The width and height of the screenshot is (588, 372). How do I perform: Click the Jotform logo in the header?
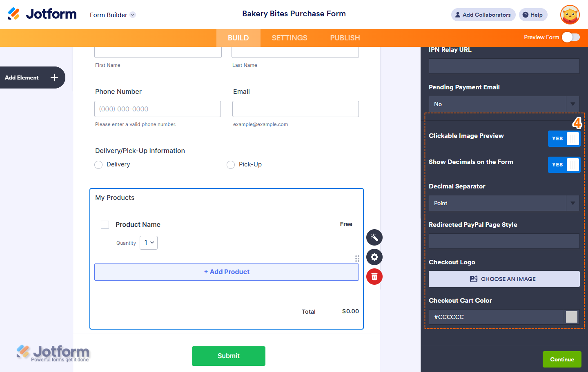pos(42,13)
